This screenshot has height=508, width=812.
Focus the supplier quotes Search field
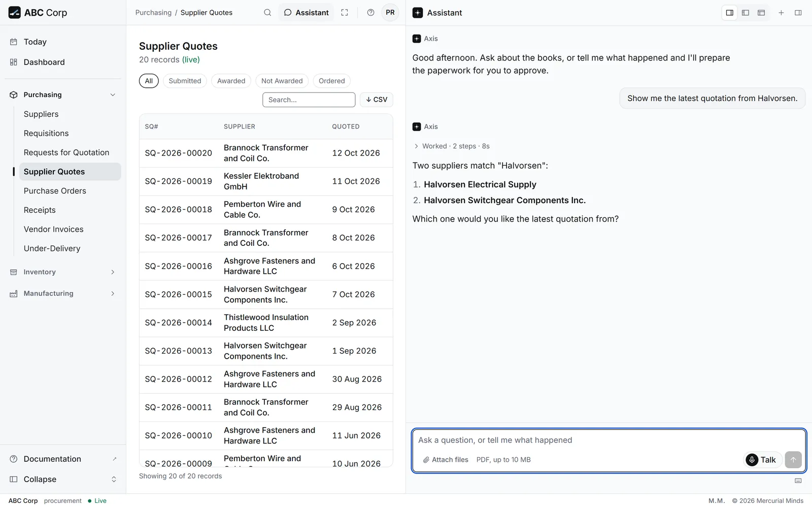(x=309, y=100)
